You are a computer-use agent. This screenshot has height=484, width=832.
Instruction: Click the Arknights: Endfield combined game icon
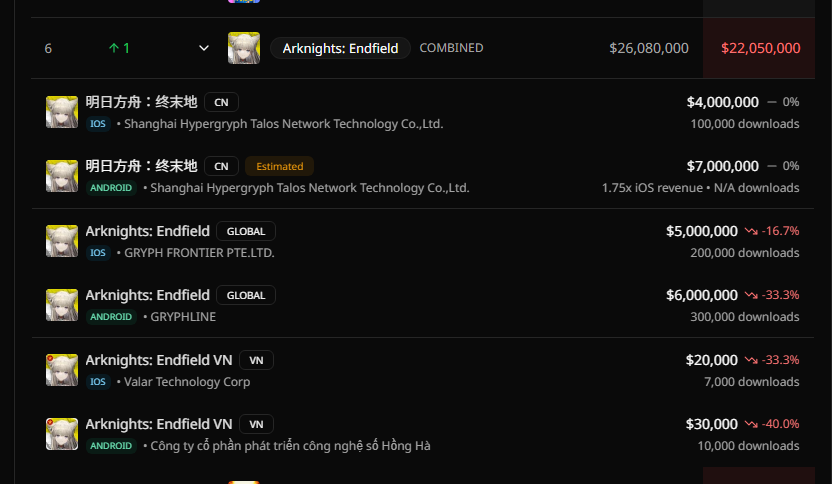(244, 48)
